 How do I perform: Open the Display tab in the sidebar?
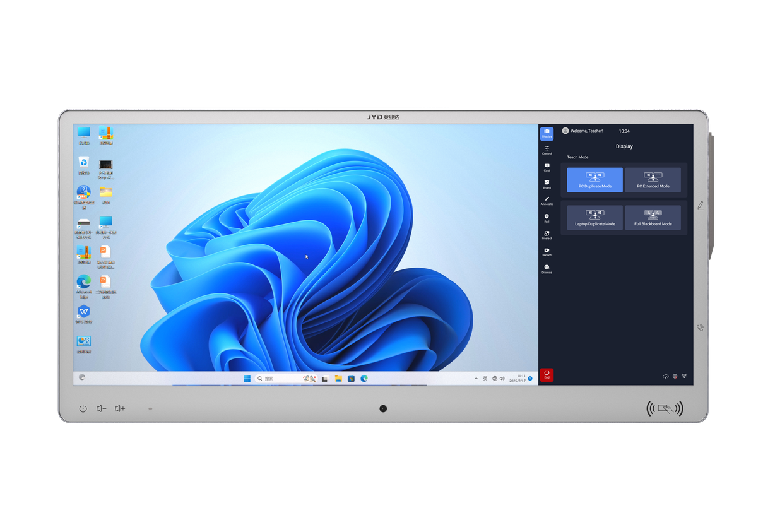547,133
